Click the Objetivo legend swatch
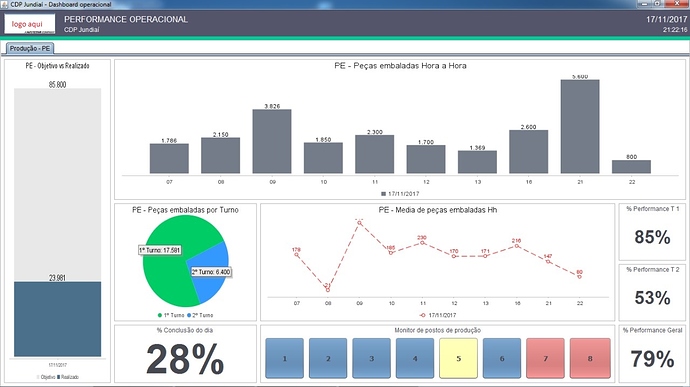690x387 pixels. pos(38,377)
